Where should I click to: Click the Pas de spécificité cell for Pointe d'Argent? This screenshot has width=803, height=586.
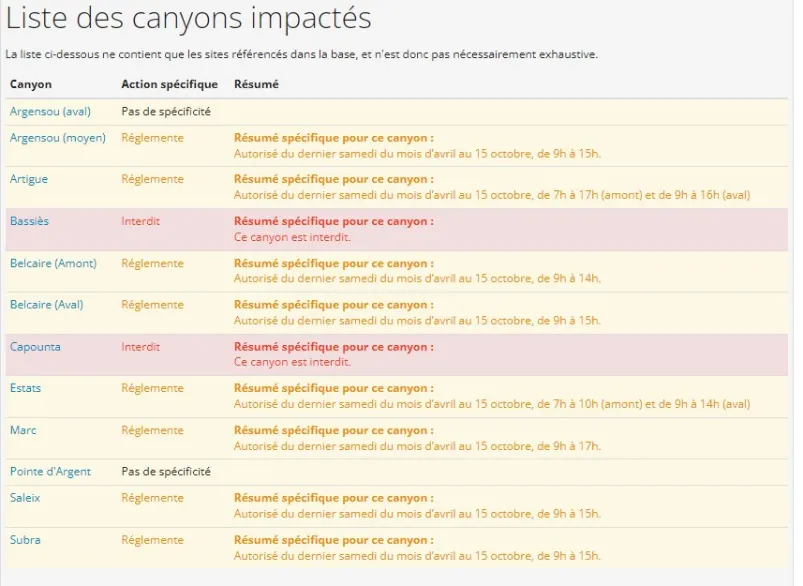pyautogui.click(x=166, y=471)
